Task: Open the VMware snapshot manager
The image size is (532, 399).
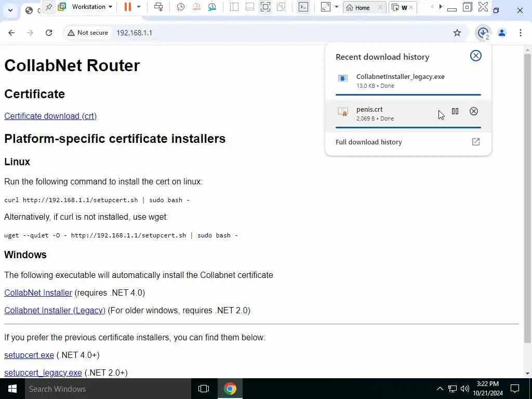Action: pyautogui.click(x=212, y=7)
